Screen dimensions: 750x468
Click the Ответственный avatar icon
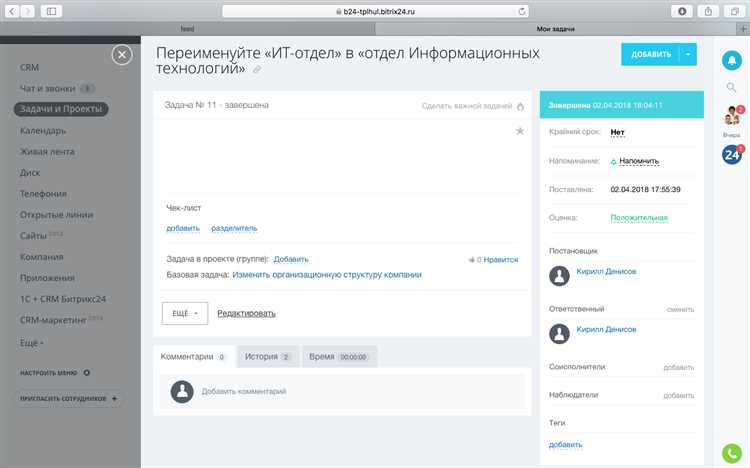(x=559, y=334)
